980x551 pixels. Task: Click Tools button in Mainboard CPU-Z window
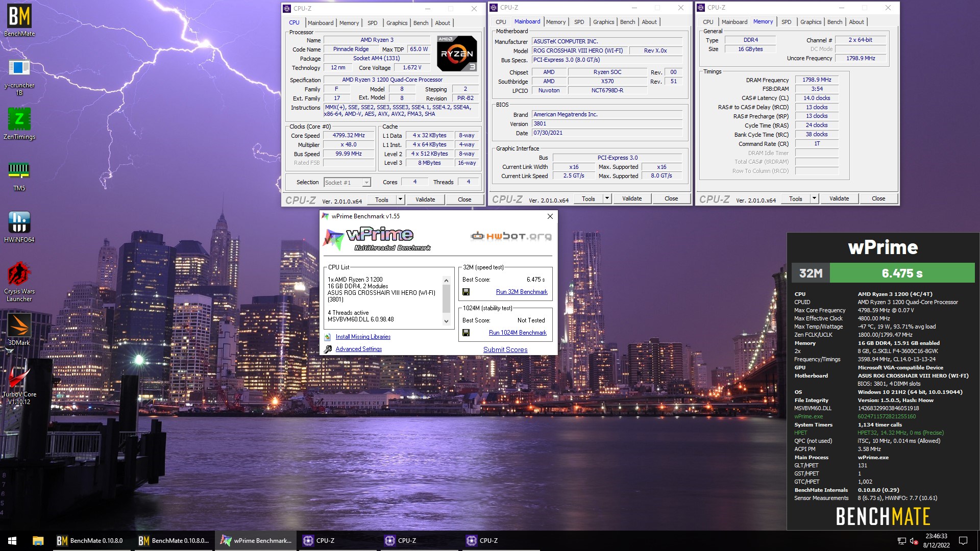click(588, 198)
